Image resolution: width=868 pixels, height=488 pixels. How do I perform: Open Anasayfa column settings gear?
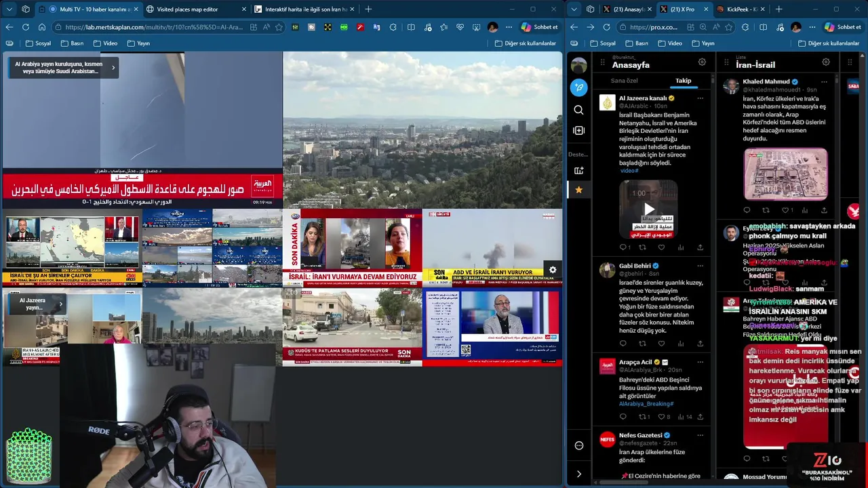(x=702, y=62)
